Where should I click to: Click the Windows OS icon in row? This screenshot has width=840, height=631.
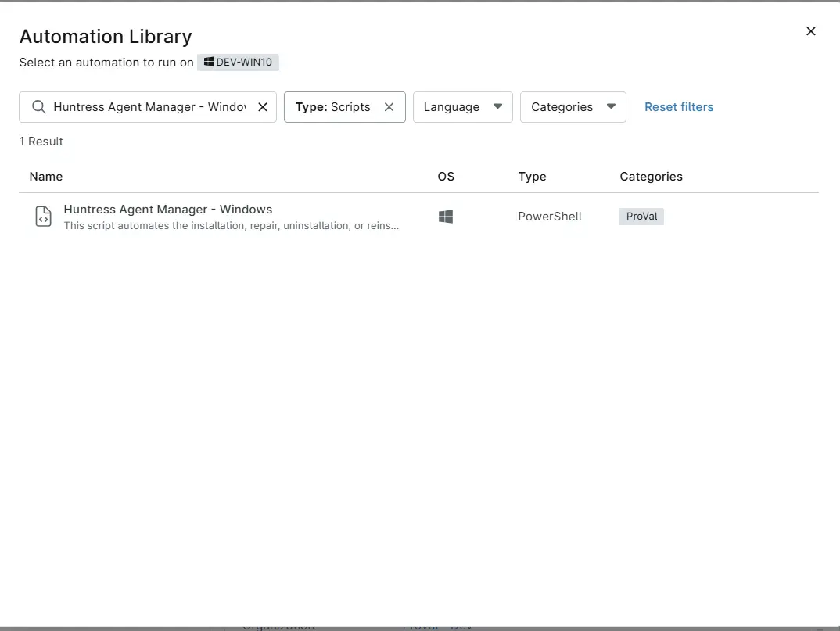(446, 217)
